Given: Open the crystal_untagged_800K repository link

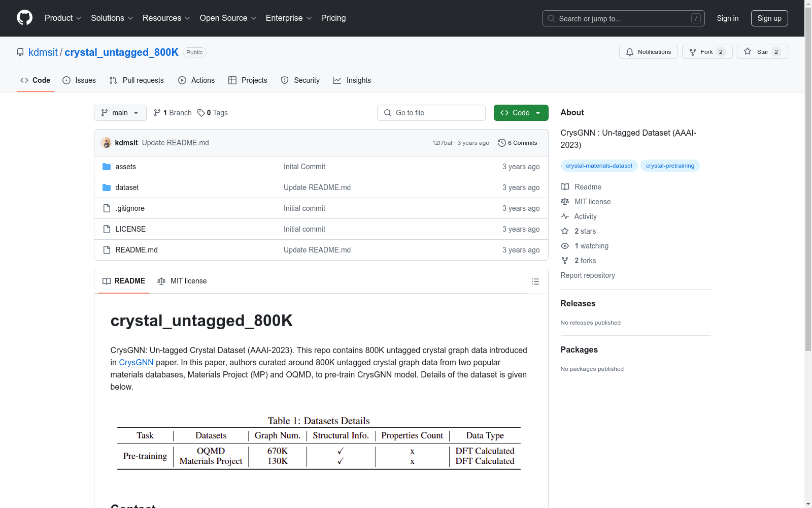Looking at the screenshot, I should [x=121, y=52].
